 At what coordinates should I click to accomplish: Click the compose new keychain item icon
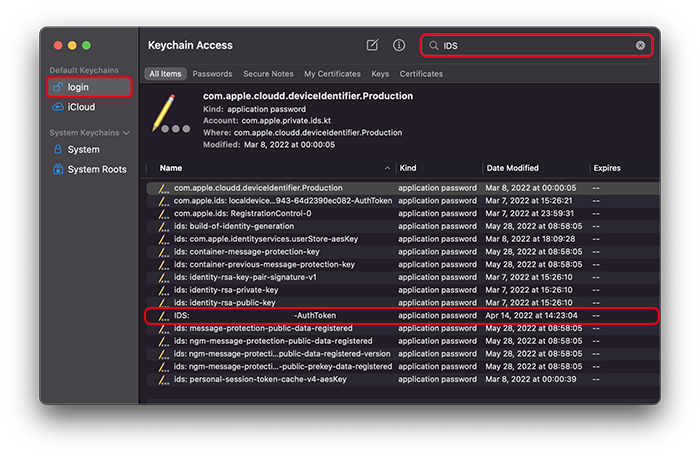[x=372, y=45]
